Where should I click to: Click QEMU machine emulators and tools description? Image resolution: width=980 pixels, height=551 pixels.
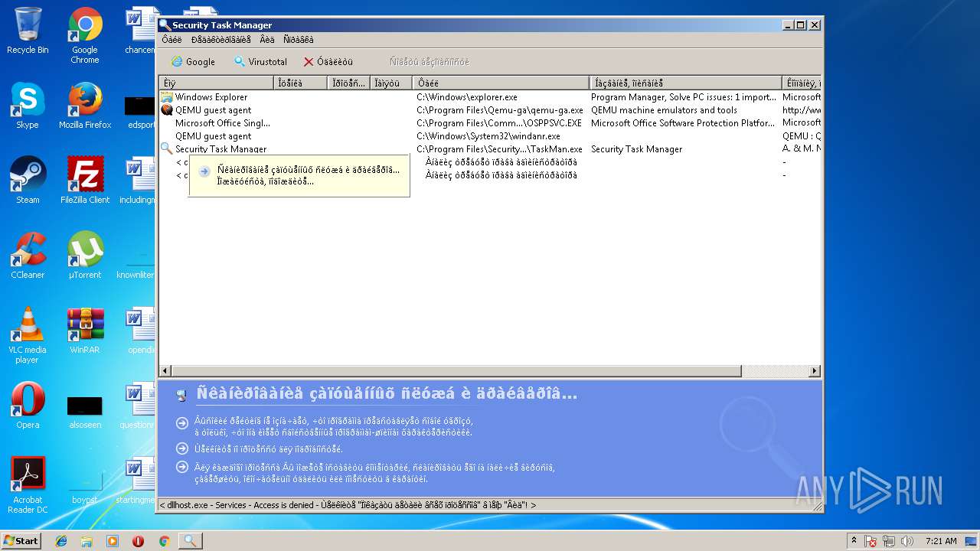(x=664, y=110)
